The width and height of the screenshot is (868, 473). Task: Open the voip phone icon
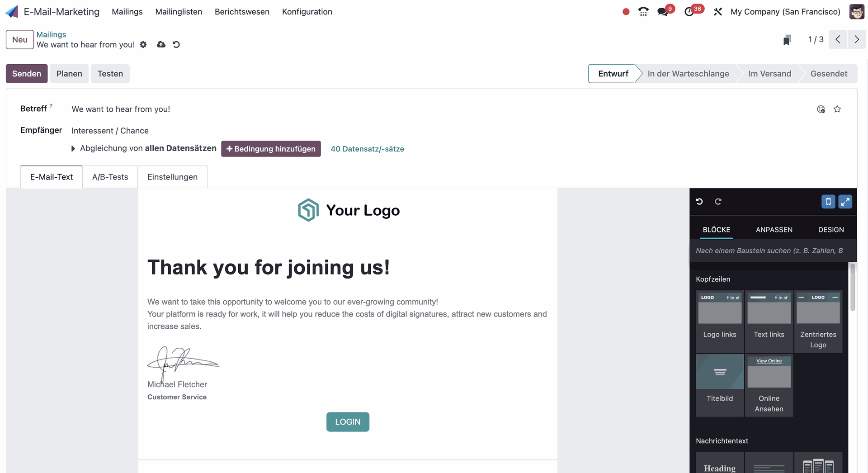643,12
